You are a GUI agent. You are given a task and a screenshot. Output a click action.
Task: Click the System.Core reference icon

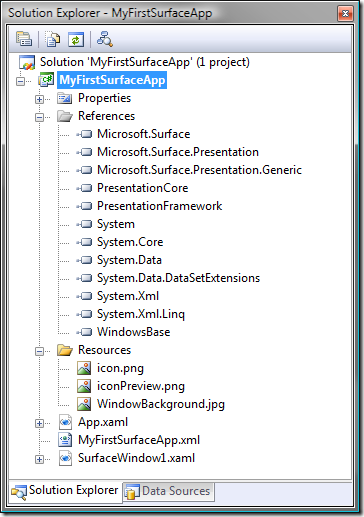[x=84, y=242]
